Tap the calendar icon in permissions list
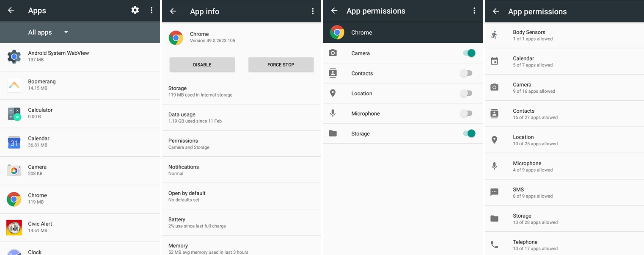The width and height of the screenshot is (644, 255). tap(494, 61)
